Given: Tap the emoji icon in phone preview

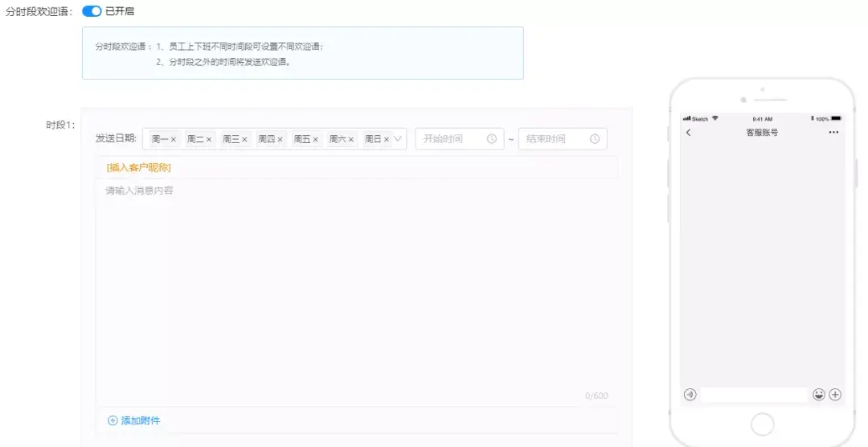Looking at the screenshot, I should click(819, 395).
